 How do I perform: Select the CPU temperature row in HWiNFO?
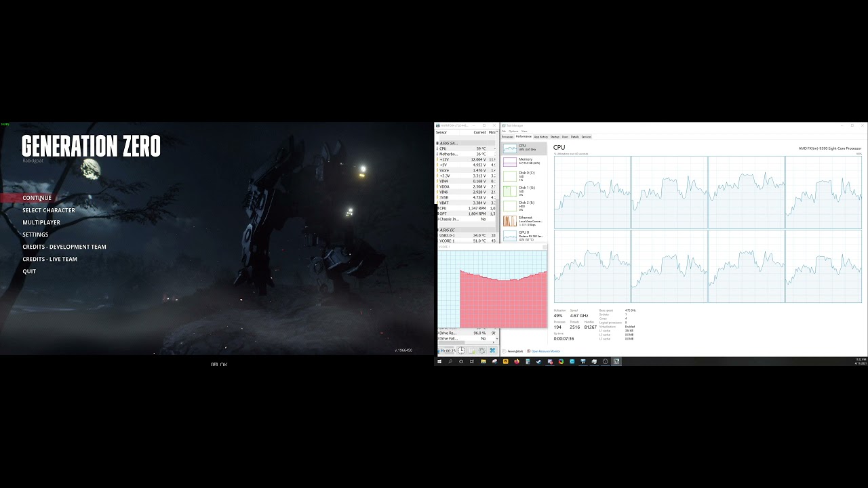(465, 148)
